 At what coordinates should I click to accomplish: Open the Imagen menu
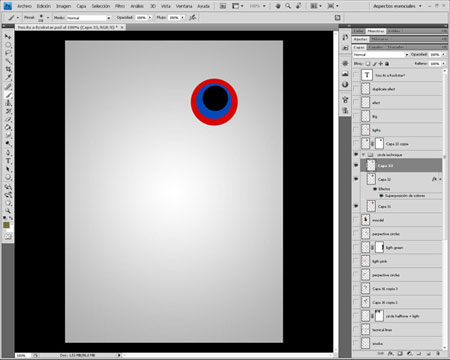click(x=63, y=6)
